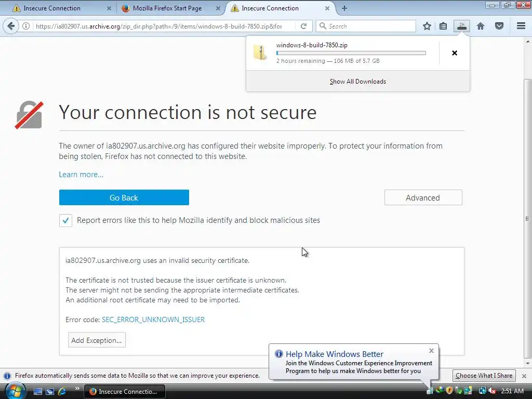
Task: Close the first Insecure Connection tab
Action: point(109,8)
